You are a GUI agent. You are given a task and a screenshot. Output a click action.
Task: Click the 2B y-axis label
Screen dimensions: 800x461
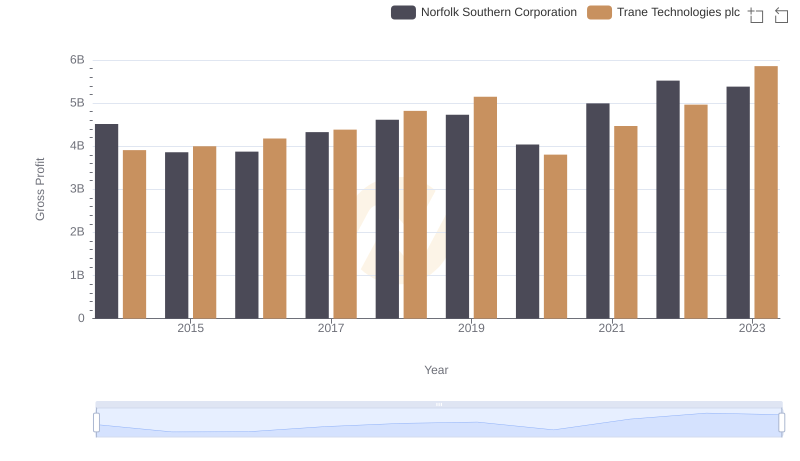77,232
